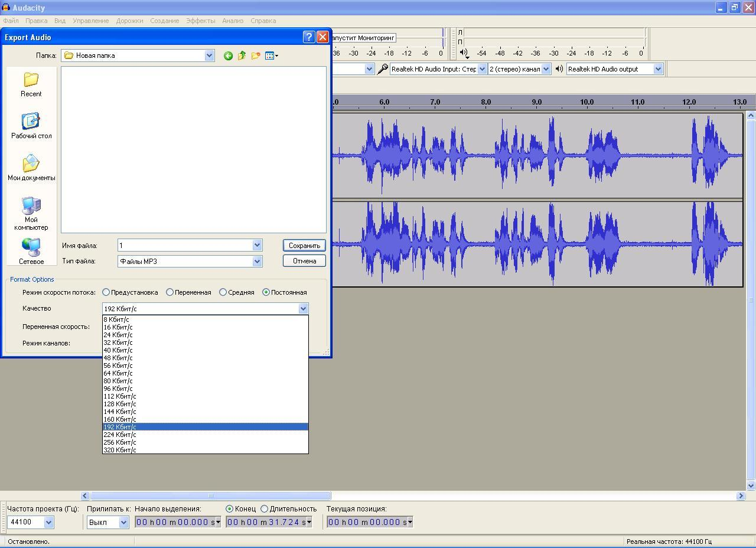Viewport: 756px width, 548px height.
Task: Select the Длительность radio button
Action: click(264, 508)
